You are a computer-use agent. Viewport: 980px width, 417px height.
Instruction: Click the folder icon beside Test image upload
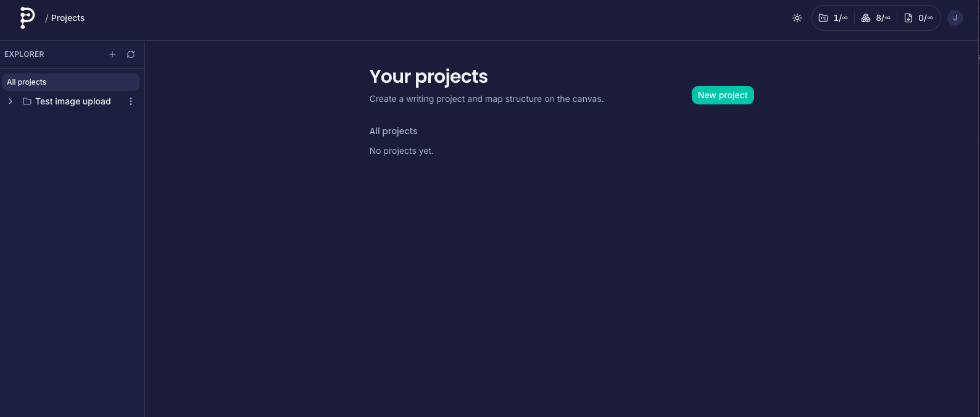(27, 101)
